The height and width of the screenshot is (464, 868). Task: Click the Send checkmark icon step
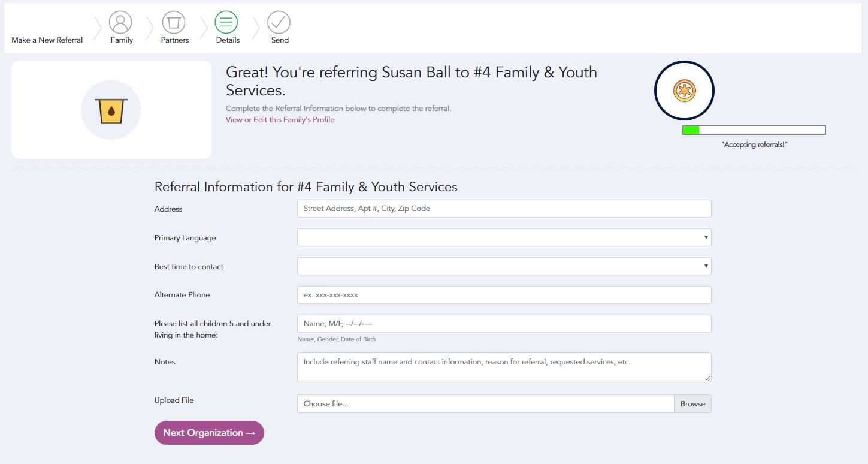coord(279,23)
